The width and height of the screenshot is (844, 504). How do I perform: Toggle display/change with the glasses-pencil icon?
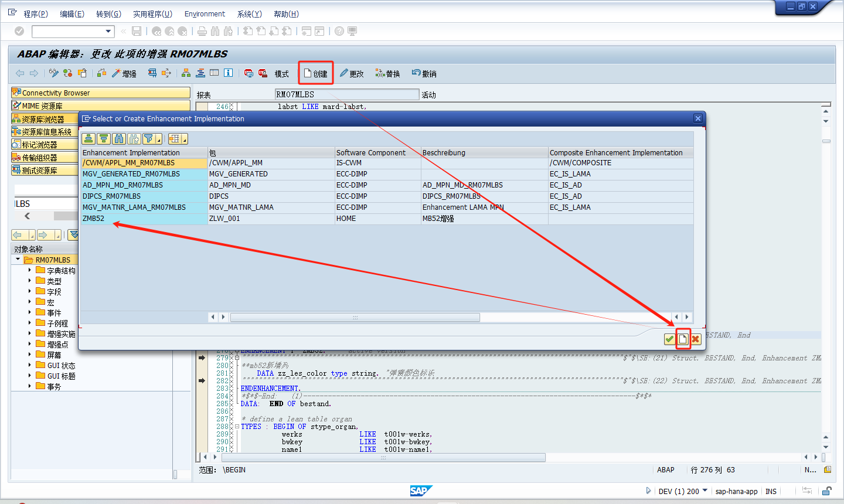pyautogui.click(x=53, y=73)
